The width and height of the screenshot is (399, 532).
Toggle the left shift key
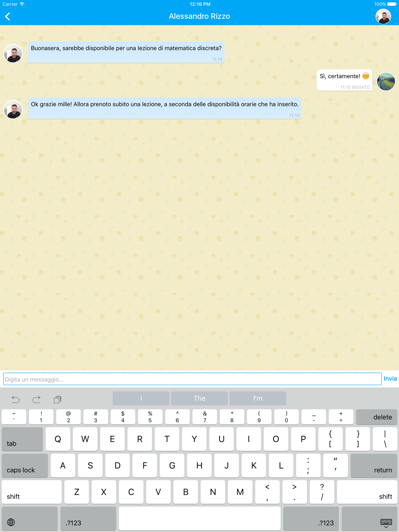point(32,492)
